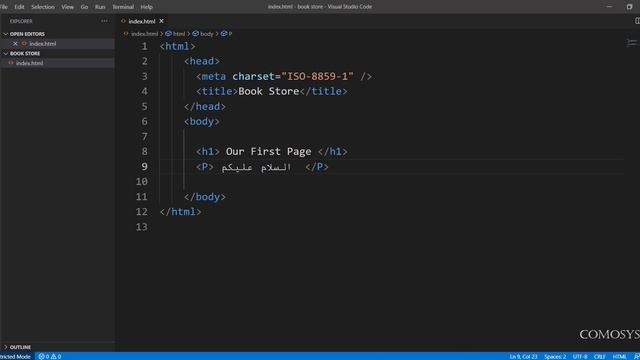This screenshot has width=640, height=360.
Task: Select the index.html editor tab
Action: point(142,21)
